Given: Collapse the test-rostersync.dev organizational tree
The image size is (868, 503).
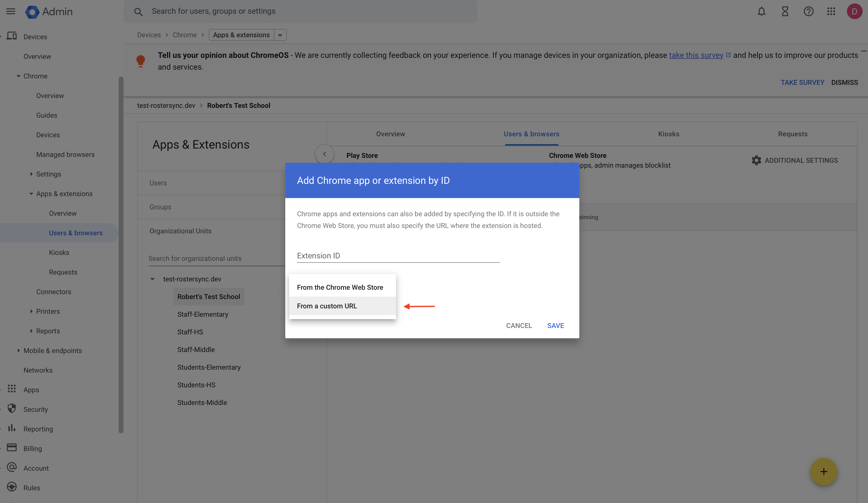Looking at the screenshot, I should click(x=153, y=279).
